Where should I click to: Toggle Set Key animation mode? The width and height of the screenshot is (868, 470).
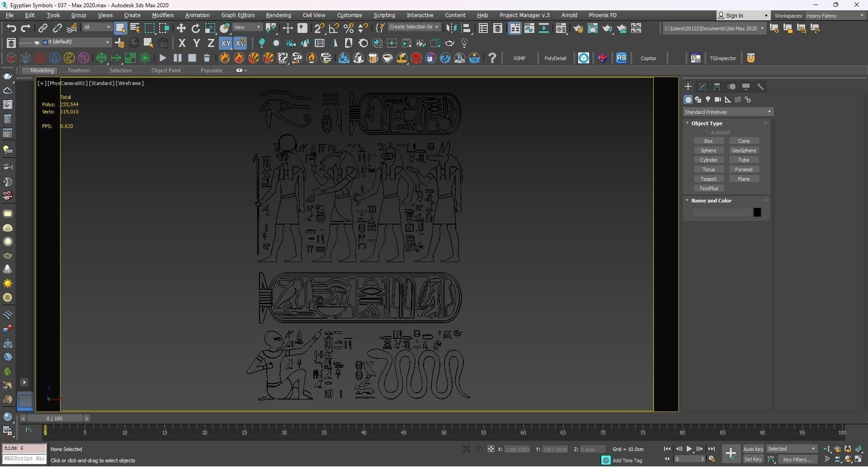click(753, 460)
